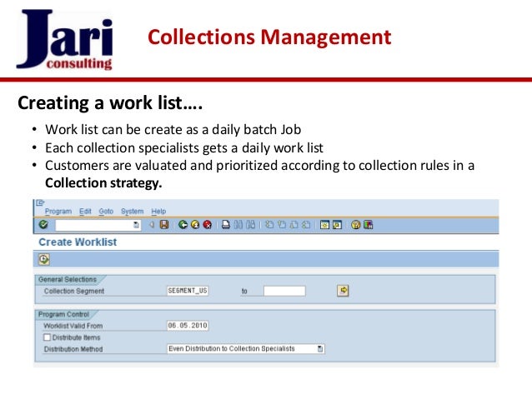Click the Find binoculars icon
Viewport: 532px width, 399px height.
(238, 224)
